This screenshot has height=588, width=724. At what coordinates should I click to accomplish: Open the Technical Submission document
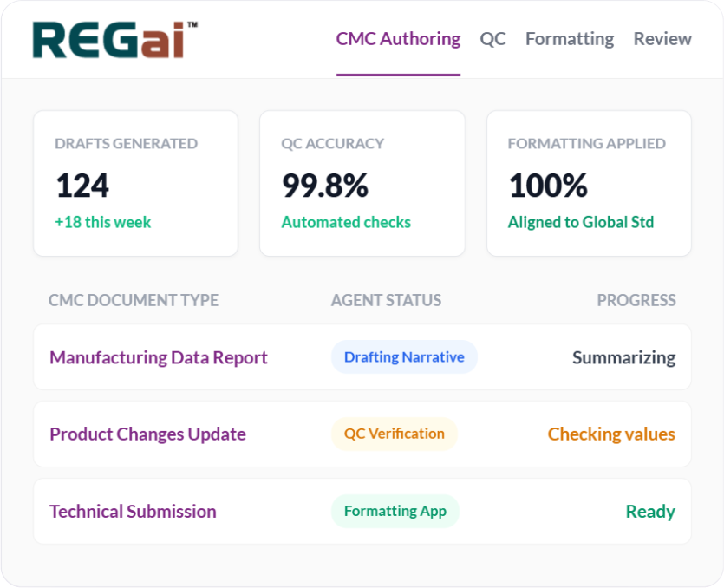(133, 511)
